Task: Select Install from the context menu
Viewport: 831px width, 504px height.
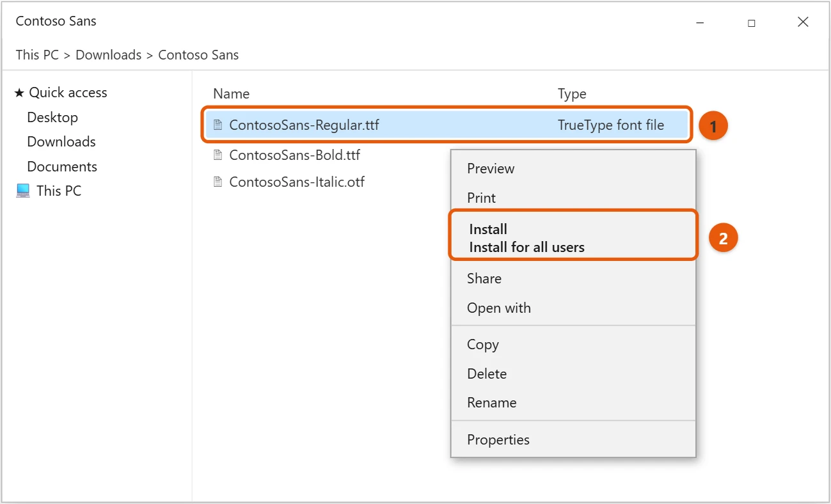Action: 488,229
